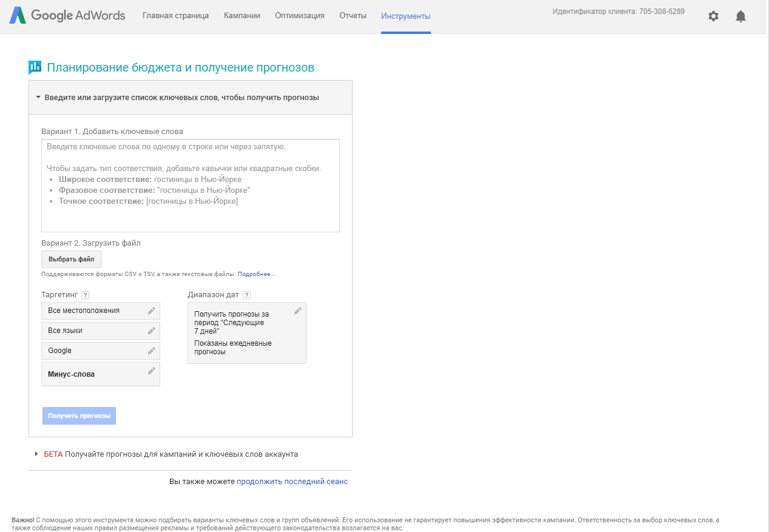Collapse the keyword list section triangle
The height and width of the screenshot is (532, 769).
click(x=38, y=97)
